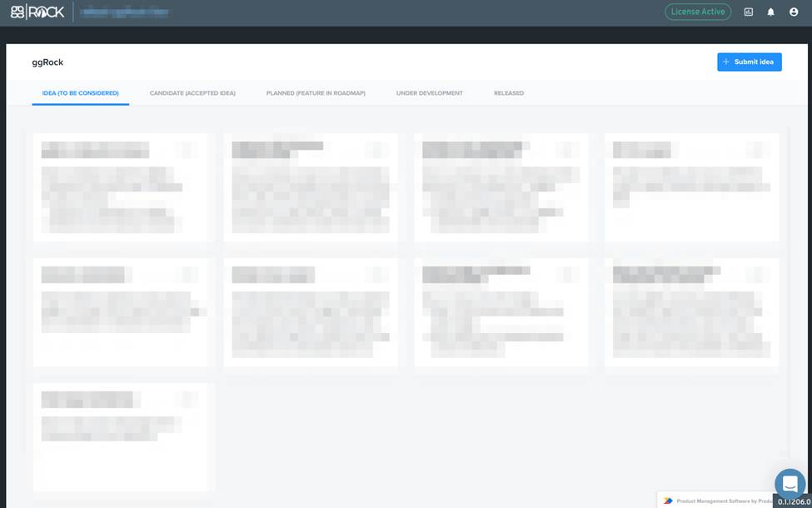Select the Idea (To Be Considered) tab
812x508 pixels.
pyautogui.click(x=80, y=93)
